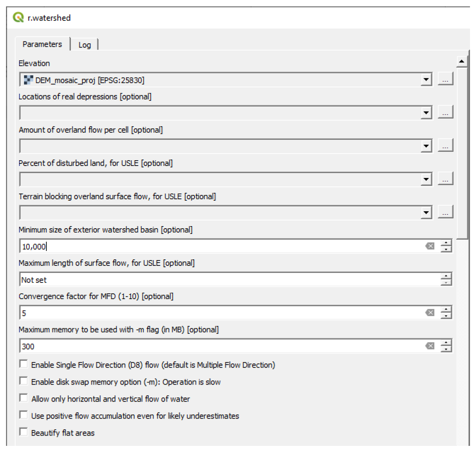Clear the Maximum memory value field
476x454 pixels.
pos(430,346)
